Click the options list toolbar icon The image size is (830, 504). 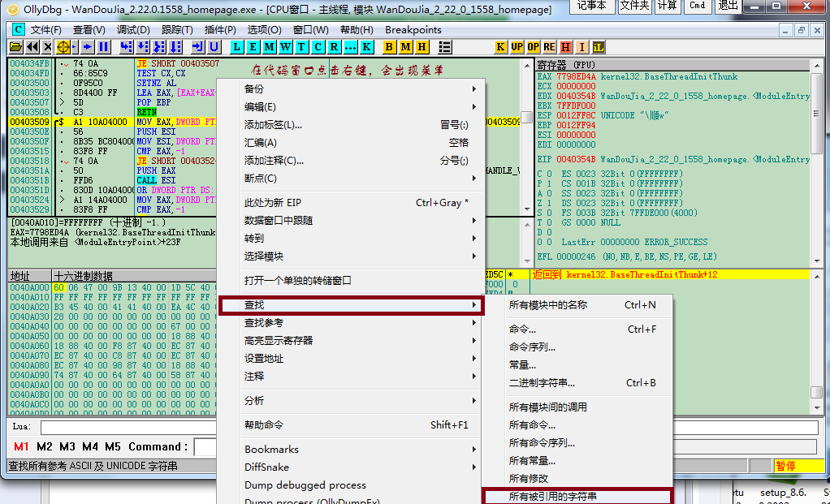[445, 47]
